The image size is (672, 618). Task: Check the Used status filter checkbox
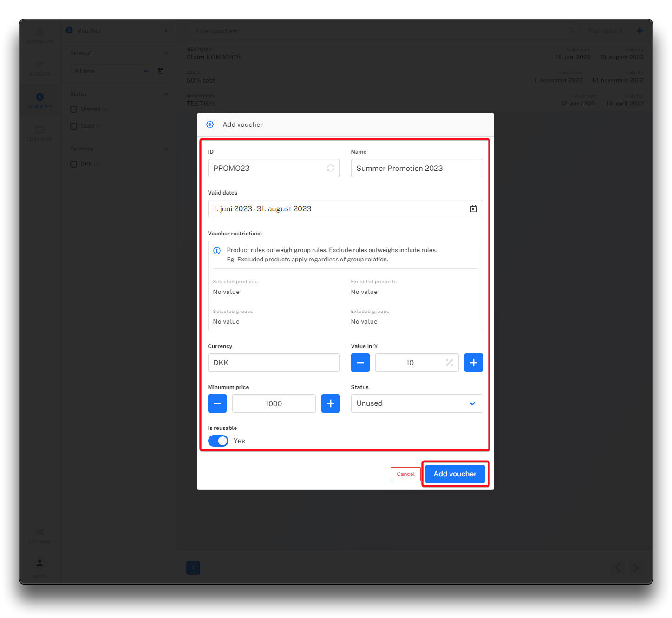[x=73, y=126]
